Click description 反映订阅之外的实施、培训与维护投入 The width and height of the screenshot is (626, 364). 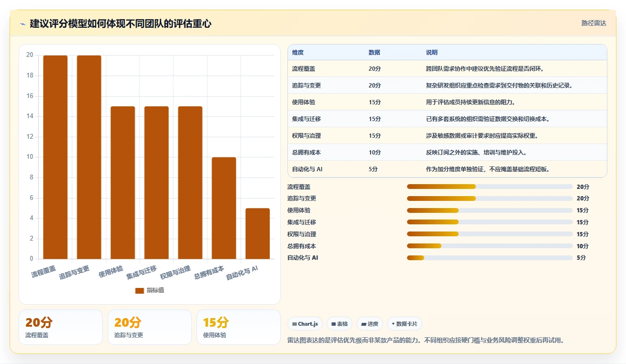tap(476, 153)
